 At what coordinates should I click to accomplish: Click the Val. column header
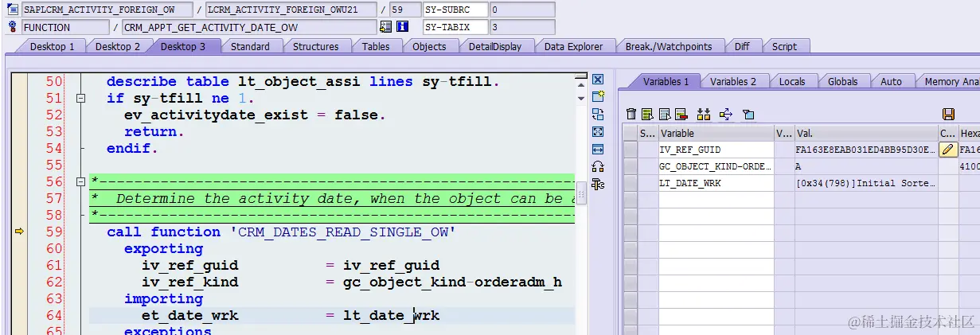coord(866,133)
